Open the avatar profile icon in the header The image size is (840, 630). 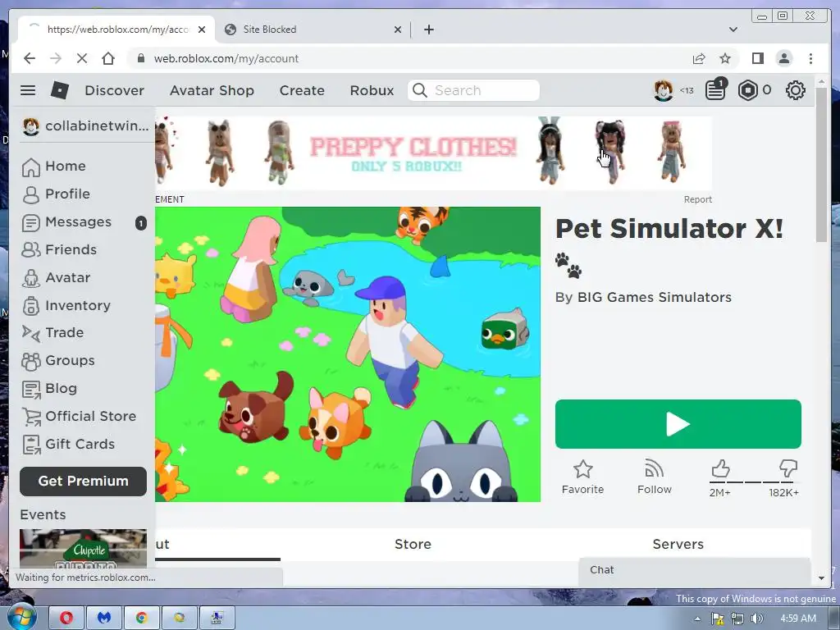(x=663, y=90)
